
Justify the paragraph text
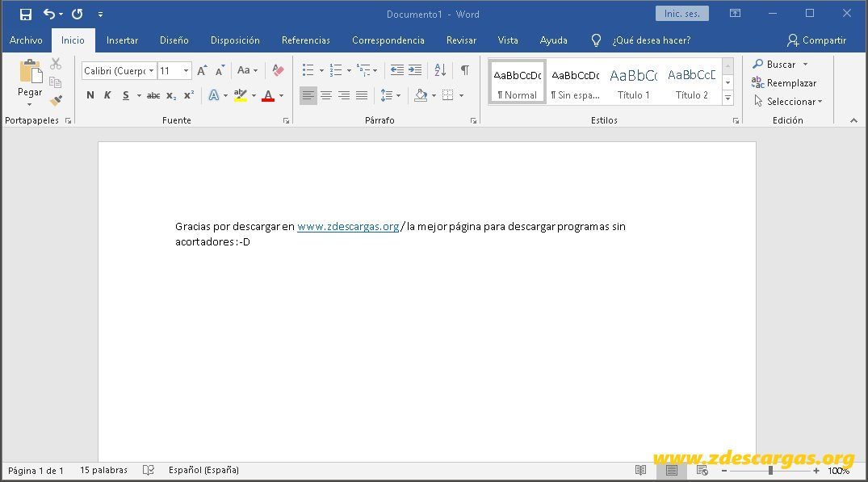362,95
